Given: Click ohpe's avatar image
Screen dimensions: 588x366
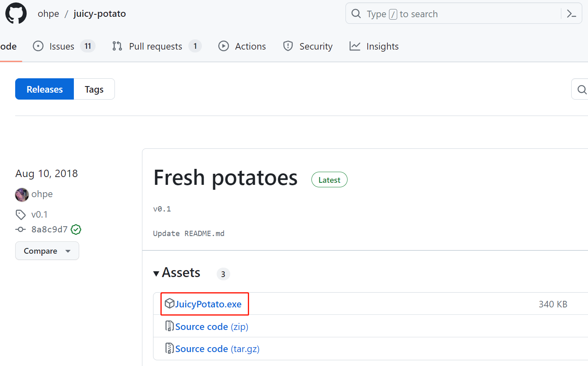Looking at the screenshot, I should [x=22, y=194].
